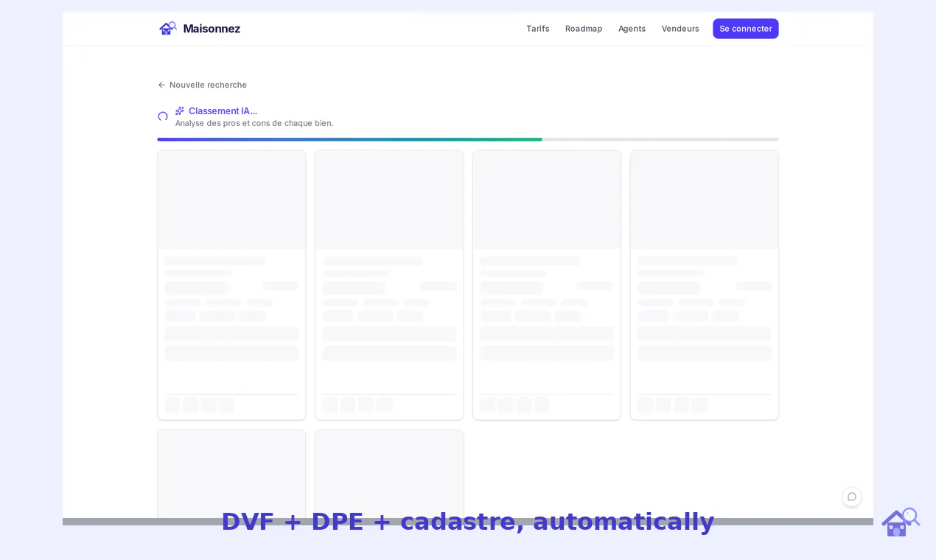This screenshot has height=560, width=936.
Task: Click the Maisonnez brand name
Action: click(212, 29)
